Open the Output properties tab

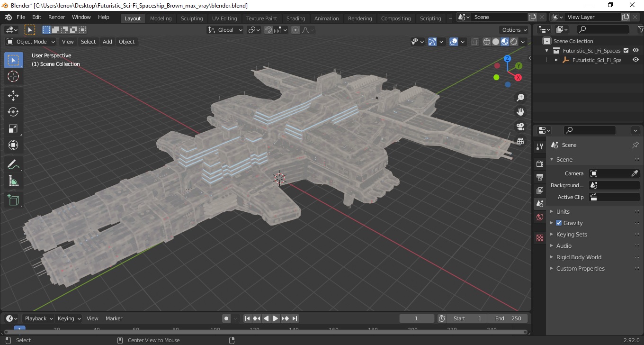pos(540,177)
